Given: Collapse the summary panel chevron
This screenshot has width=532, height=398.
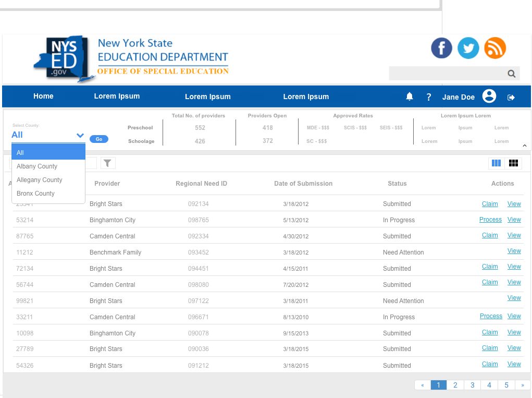Looking at the screenshot, I should tap(524, 146).
